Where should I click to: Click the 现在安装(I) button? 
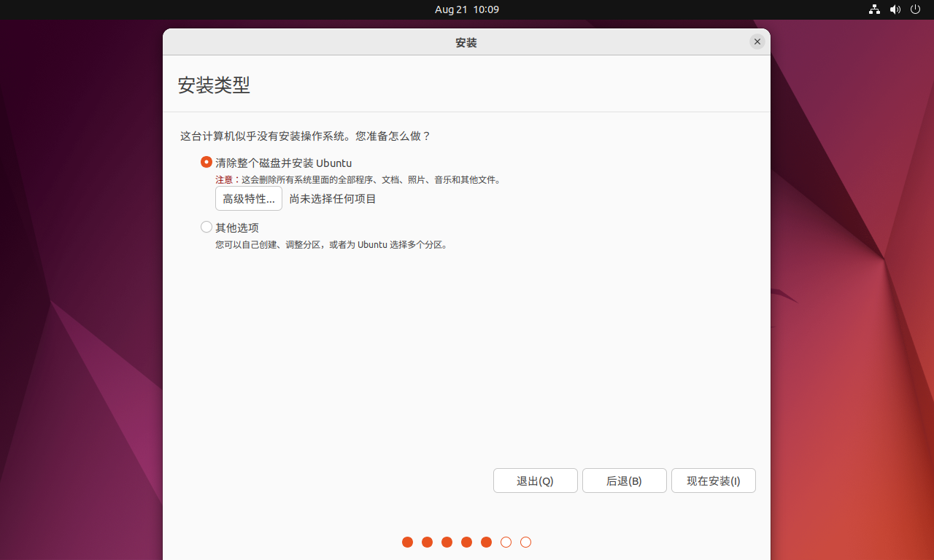(713, 481)
